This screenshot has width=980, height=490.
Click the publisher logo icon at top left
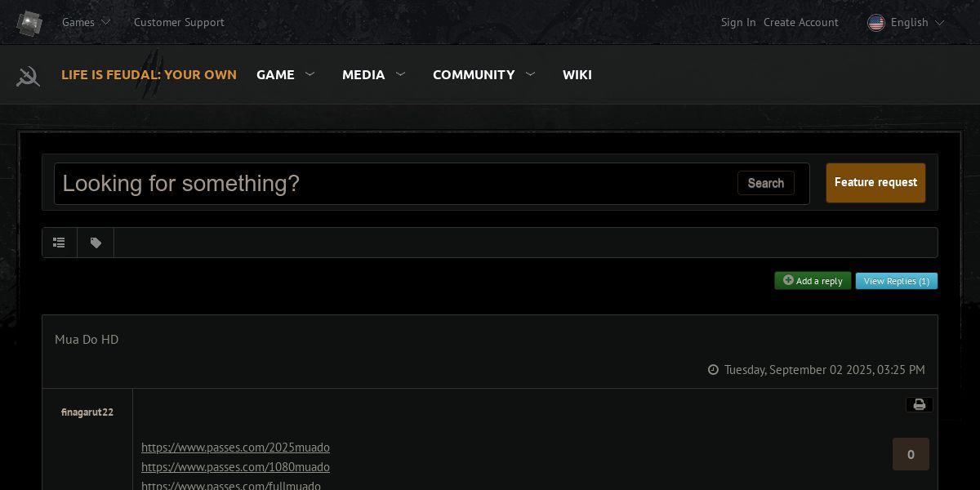pos(29,23)
